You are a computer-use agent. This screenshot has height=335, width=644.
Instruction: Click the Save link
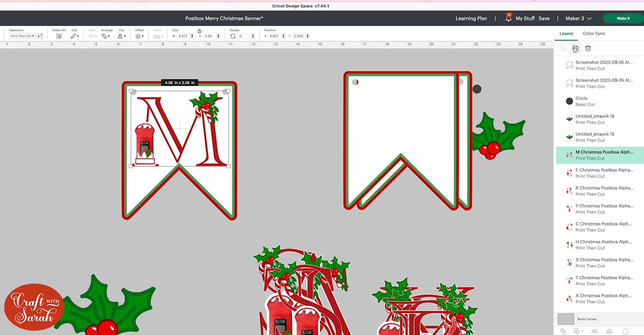[544, 18]
